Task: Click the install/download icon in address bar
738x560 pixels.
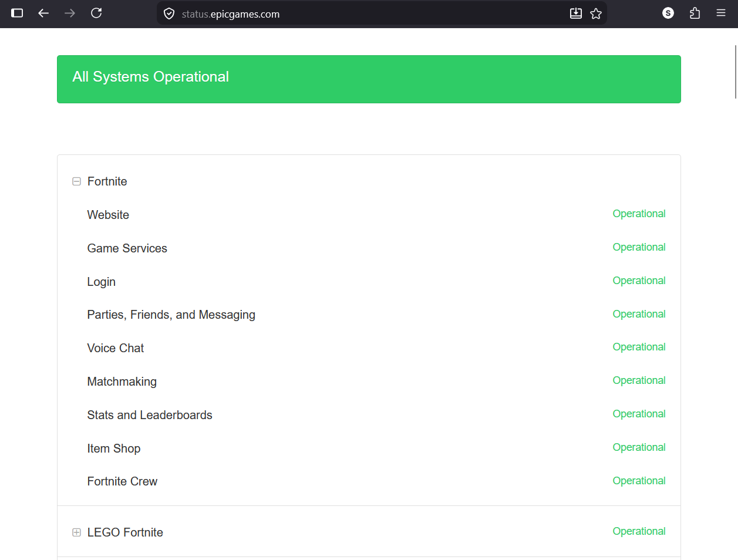Action: tap(576, 14)
